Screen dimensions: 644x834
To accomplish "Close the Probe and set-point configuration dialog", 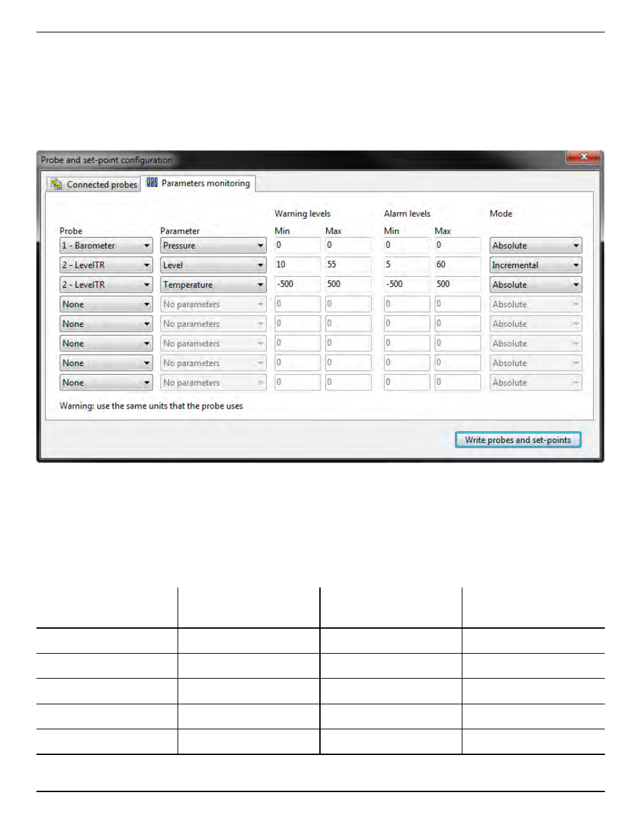I will click(583, 157).
